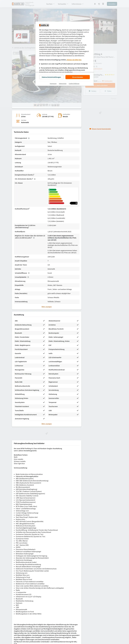Click the notification bell icon in header
The width and height of the screenshot is (129, 644).
click(95, 4)
